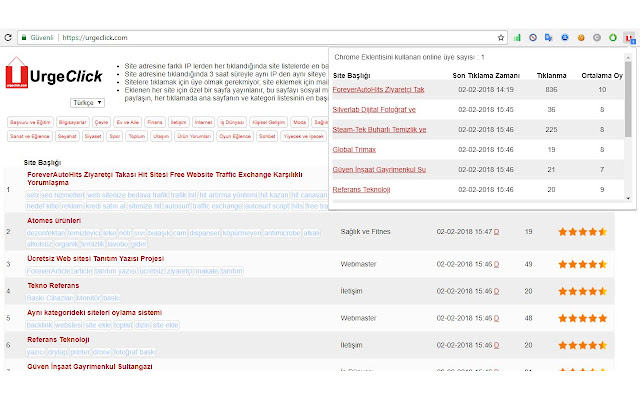The height and width of the screenshot is (400, 640).
Task: Open Aynı kategorideki siteleri oylama sistemi
Action: tap(94, 313)
